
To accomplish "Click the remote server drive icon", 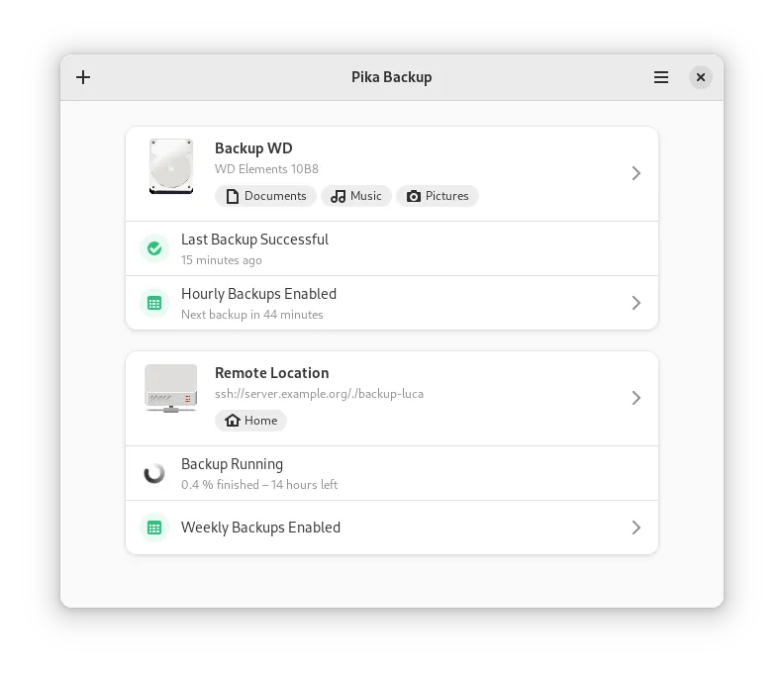I will (x=171, y=388).
